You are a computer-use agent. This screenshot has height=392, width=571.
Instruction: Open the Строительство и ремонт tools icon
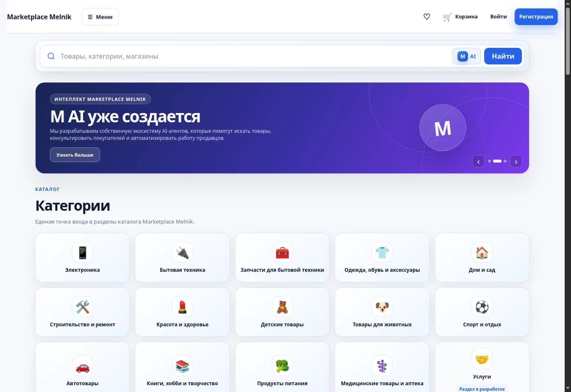[x=83, y=307]
